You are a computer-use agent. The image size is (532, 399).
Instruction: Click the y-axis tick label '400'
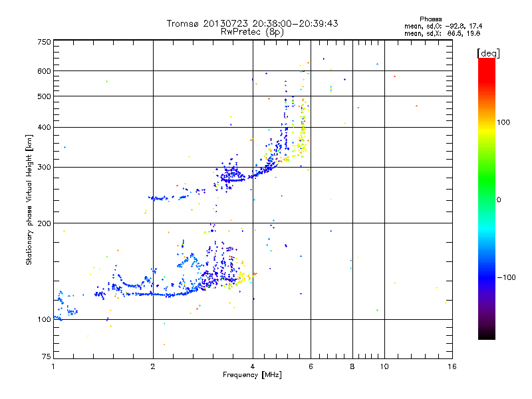tap(44, 128)
